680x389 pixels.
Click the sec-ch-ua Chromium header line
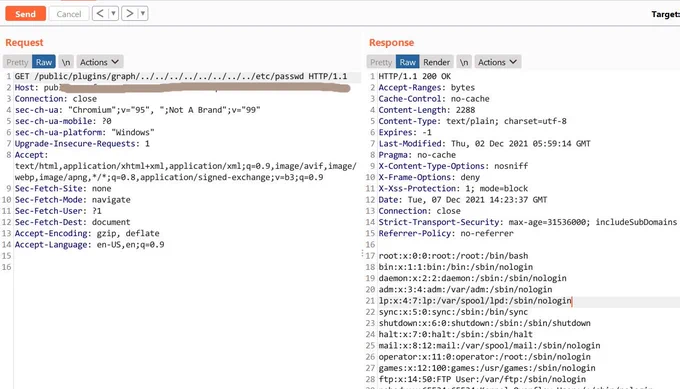tap(137, 110)
